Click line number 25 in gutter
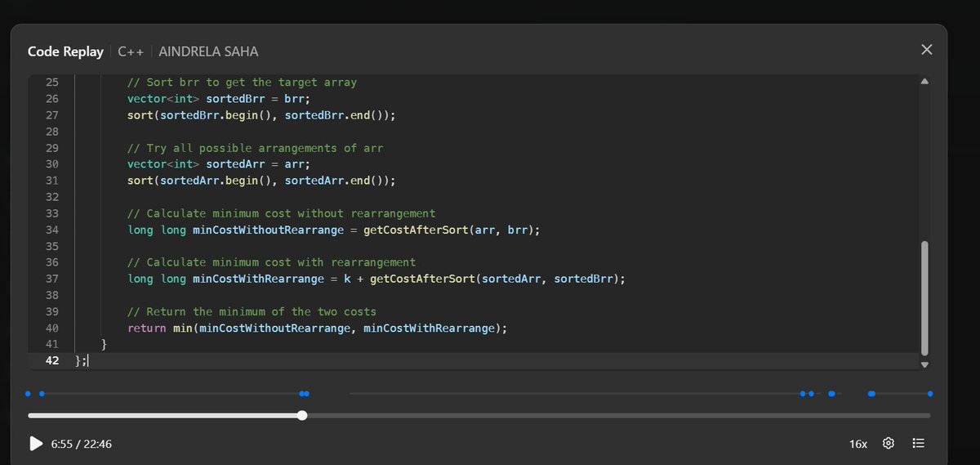Screen dimensions: 980x465 tap(51, 83)
